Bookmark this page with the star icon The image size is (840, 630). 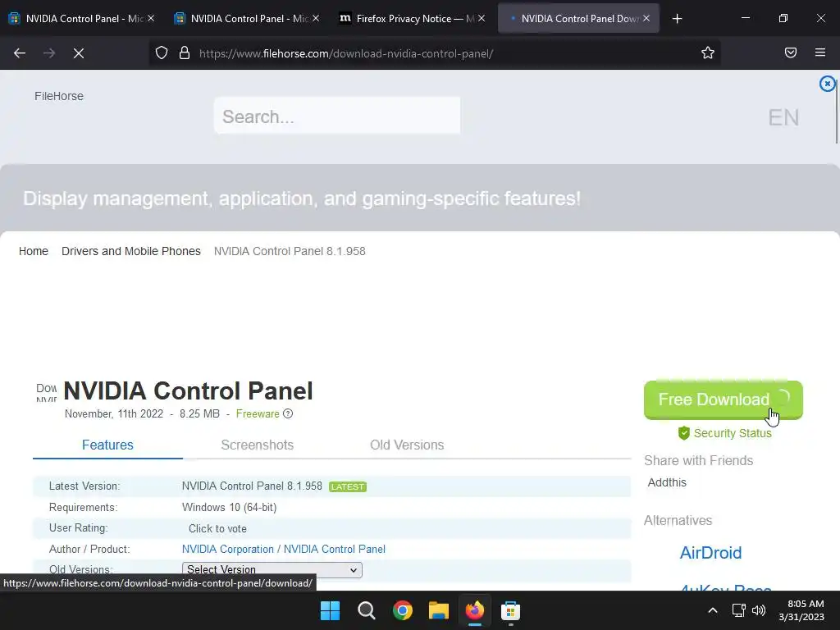tap(708, 53)
